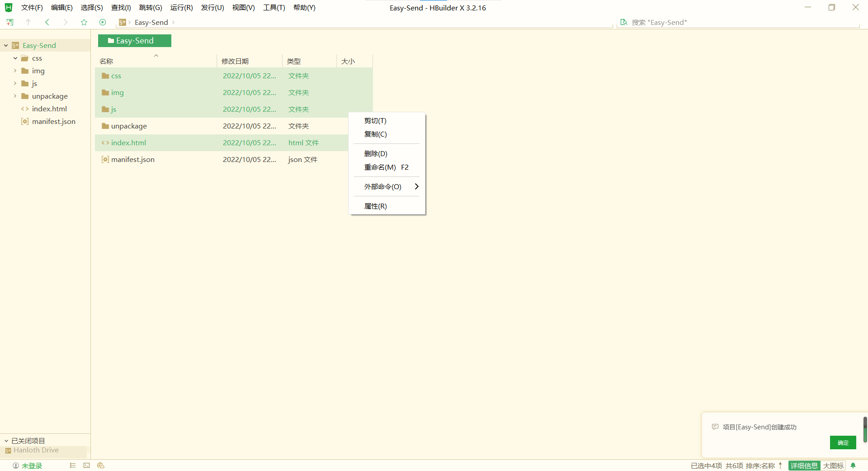868x471 pixels.
Task: Expand the img folder in project tree
Action: coord(15,71)
